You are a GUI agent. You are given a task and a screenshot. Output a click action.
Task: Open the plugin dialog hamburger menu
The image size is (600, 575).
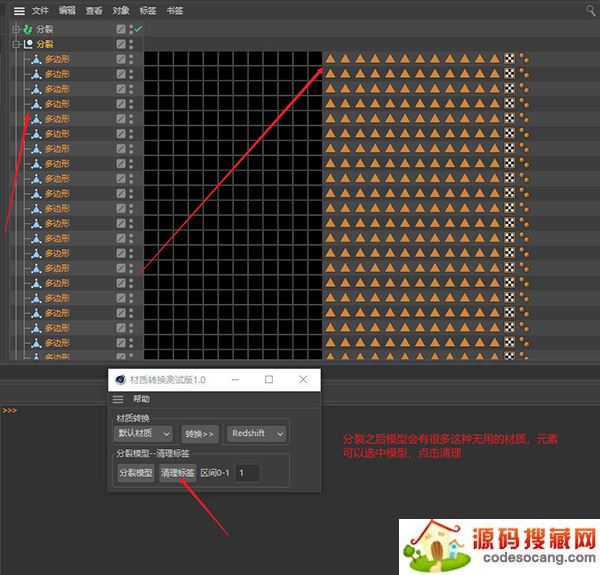click(118, 399)
